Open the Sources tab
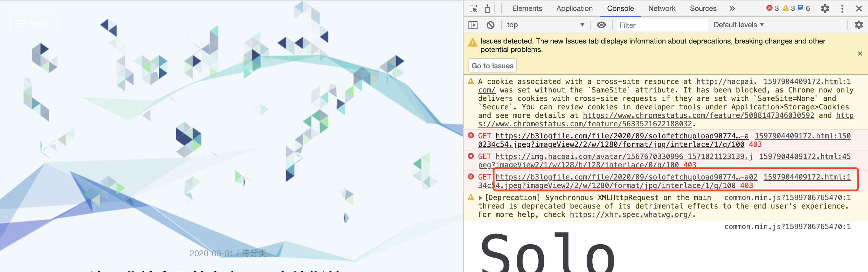The width and height of the screenshot is (868, 272). pos(703,8)
